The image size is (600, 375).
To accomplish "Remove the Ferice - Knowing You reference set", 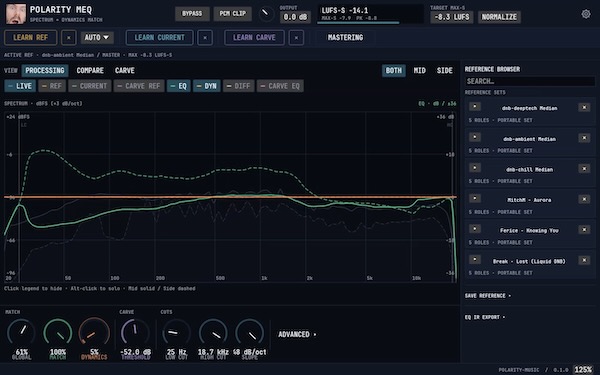I will 584,230.
